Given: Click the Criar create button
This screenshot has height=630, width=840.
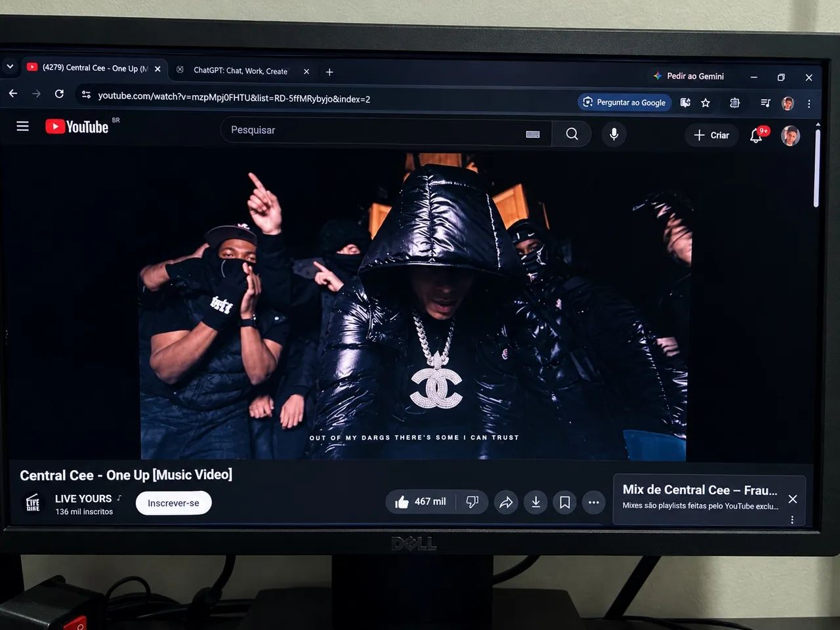Looking at the screenshot, I should tap(712, 135).
